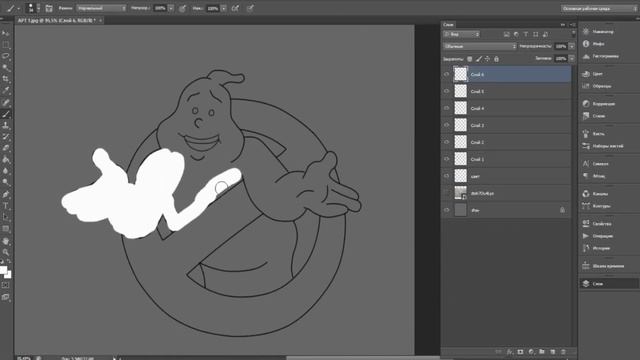Click the background color swatch
Screen dimensions: 640x360
[9, 275]
